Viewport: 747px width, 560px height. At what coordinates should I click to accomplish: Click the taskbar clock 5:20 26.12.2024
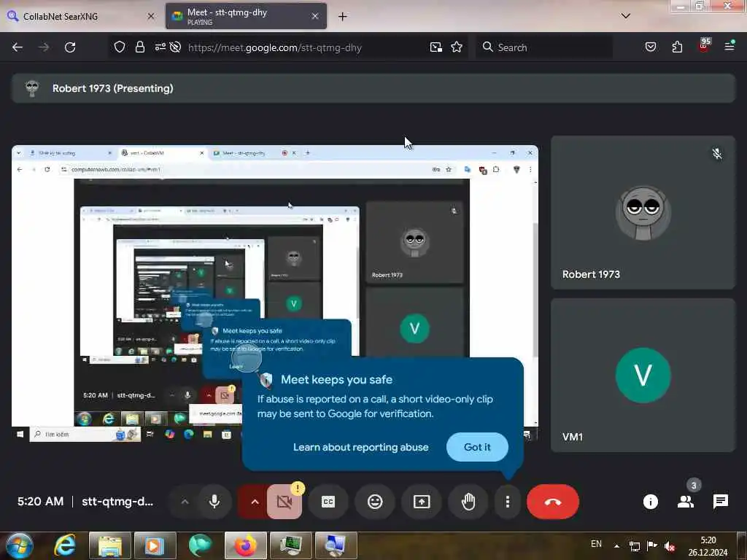(708, 546)
